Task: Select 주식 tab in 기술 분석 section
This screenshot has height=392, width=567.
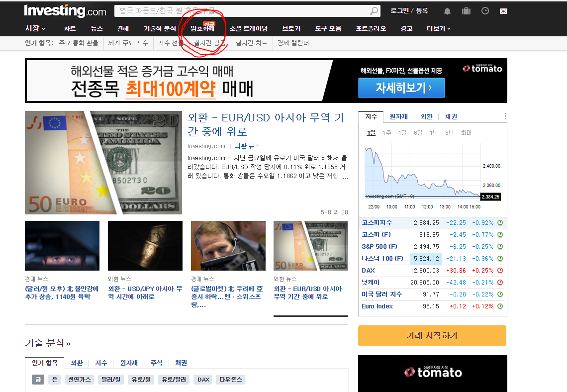Action: [156, 363]
